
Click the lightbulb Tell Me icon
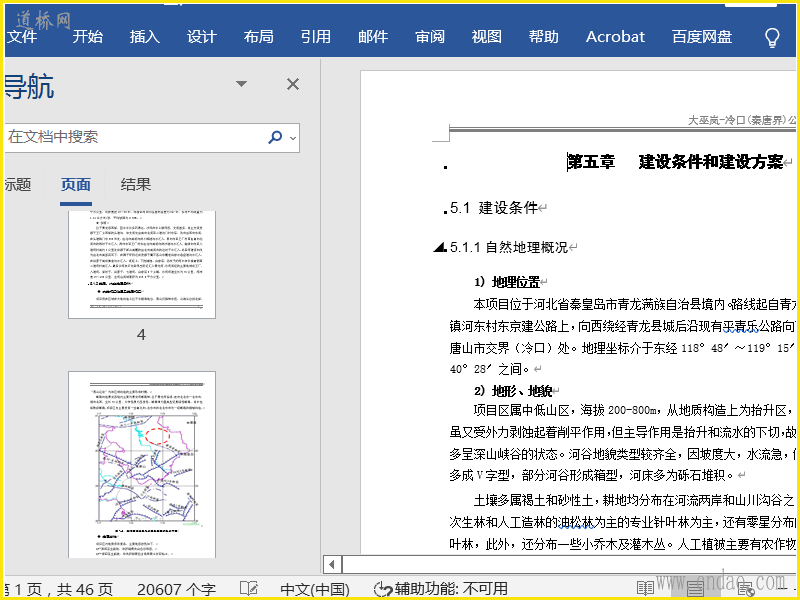point(772,38)
